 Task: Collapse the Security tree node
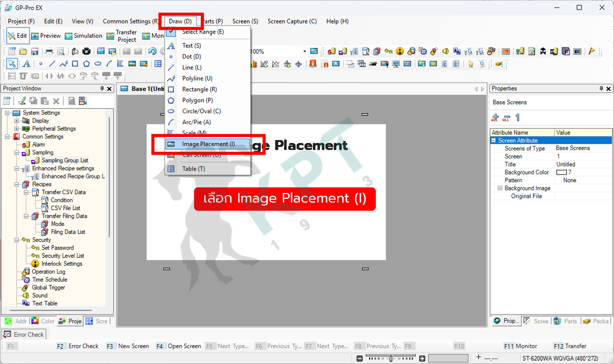pos(16,240)
